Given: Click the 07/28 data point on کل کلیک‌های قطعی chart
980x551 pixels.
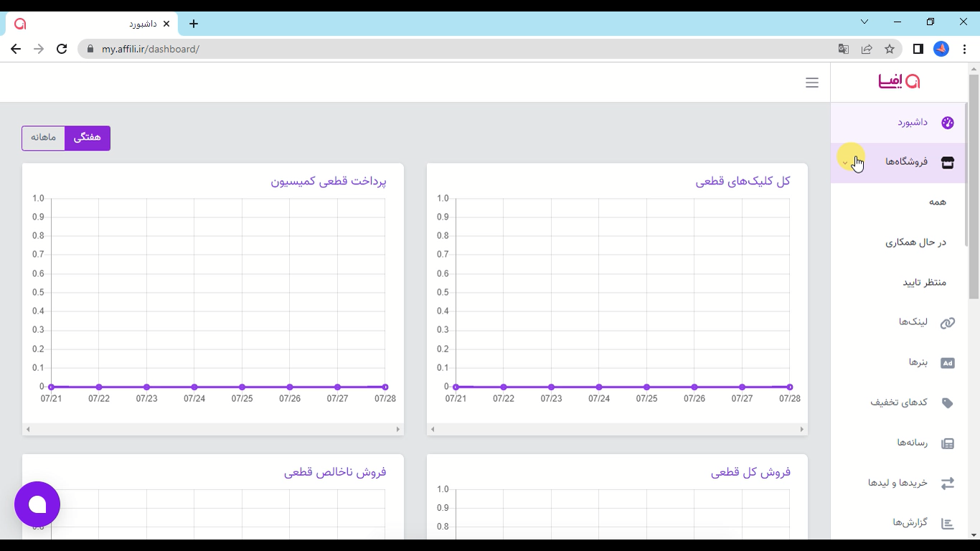Looking at the screenshot, I should coord(790,387).
